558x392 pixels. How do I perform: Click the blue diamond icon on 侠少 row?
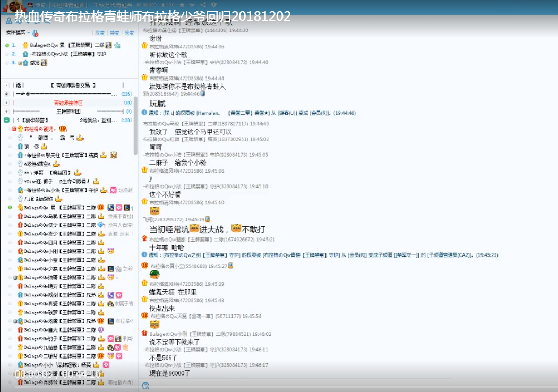[x=101, y=225]
